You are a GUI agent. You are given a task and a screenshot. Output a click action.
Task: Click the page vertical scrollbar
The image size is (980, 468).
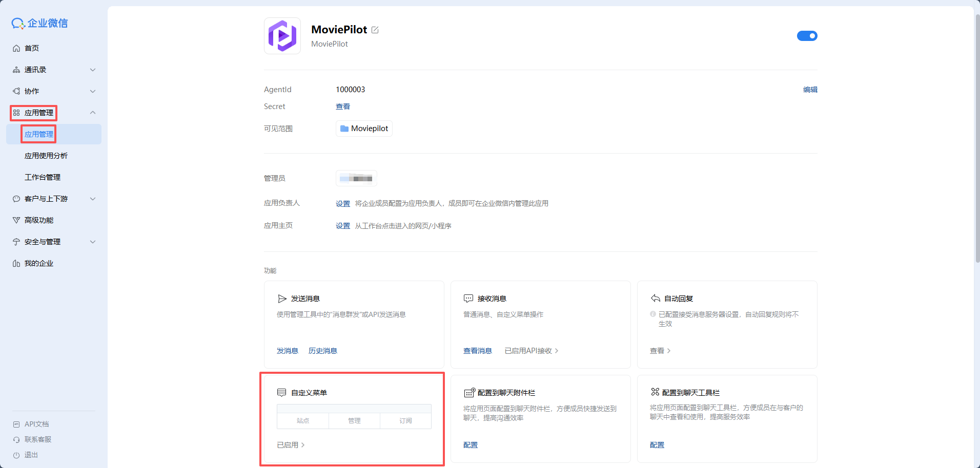977,138
